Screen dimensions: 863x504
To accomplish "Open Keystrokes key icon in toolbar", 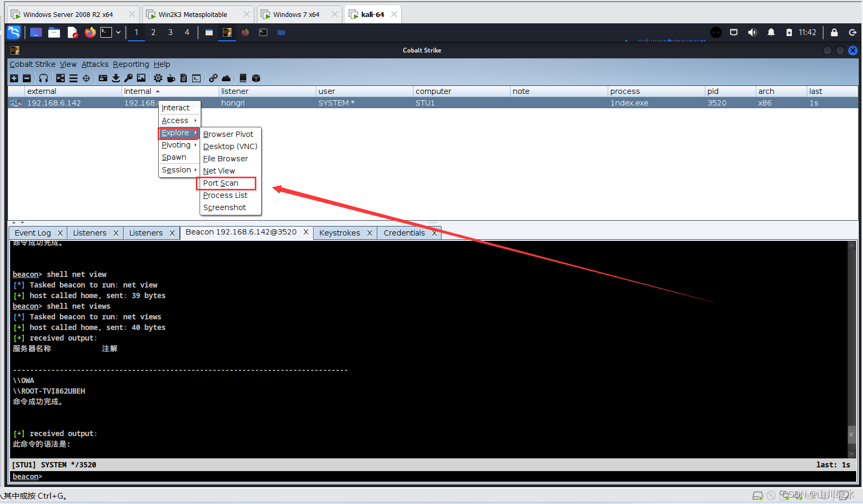I will coord(128,78).
